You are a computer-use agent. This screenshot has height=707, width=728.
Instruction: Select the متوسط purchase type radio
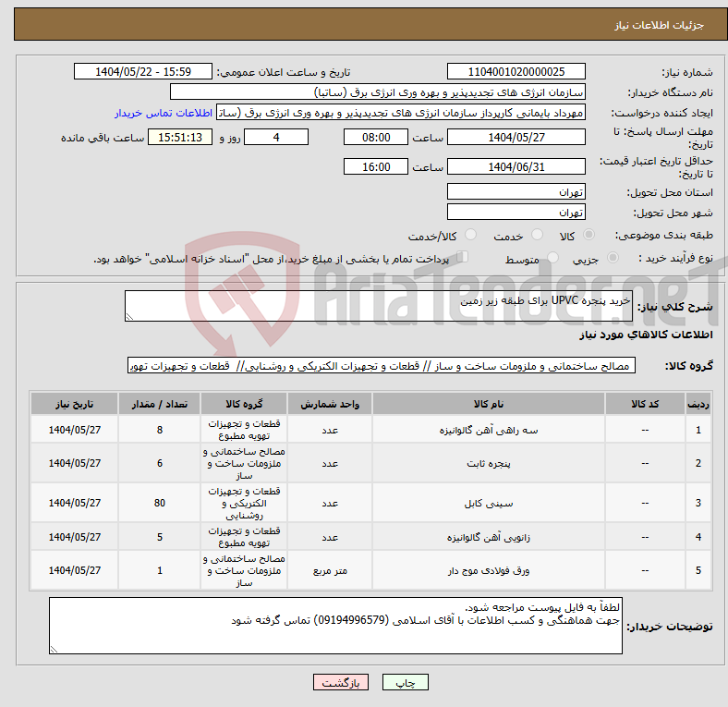point(552,257)
